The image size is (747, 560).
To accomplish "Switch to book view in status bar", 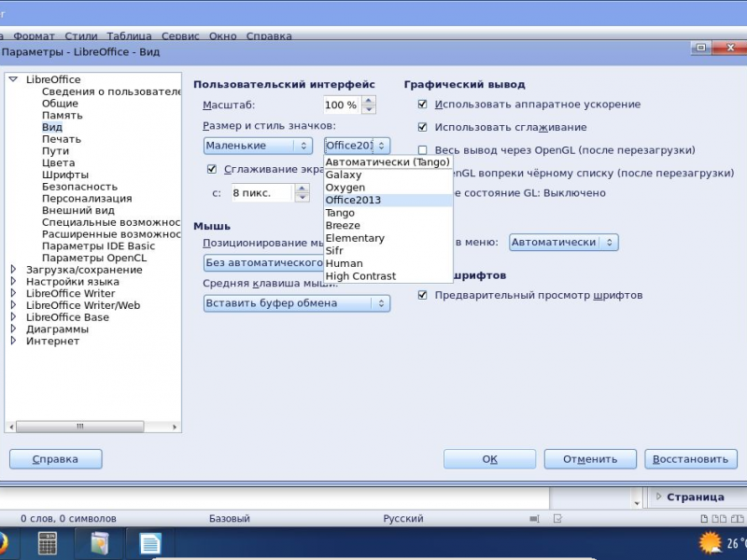I will 738,519.
